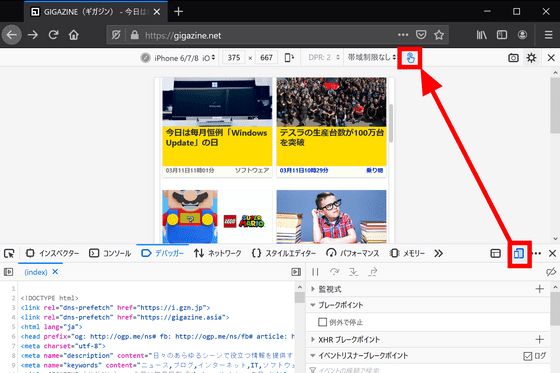
Task: Edit the viewport width 375 field
Action: coord(234,58)
